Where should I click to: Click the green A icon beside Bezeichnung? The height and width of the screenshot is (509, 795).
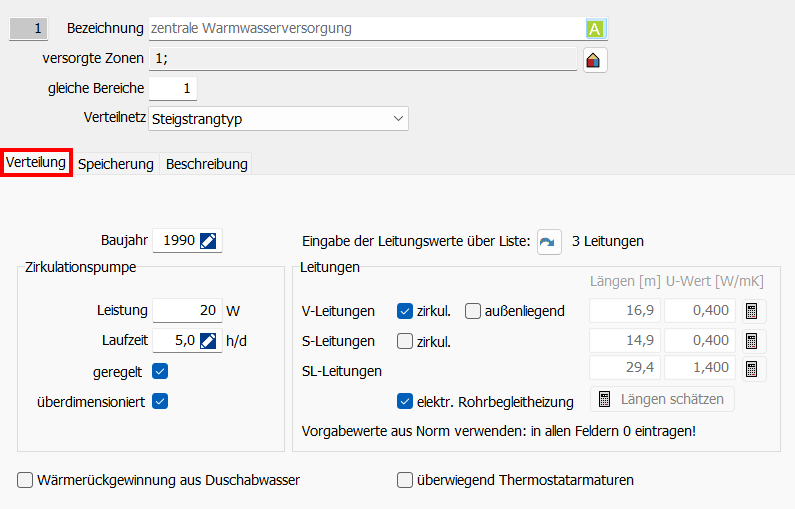pyautogui.click(x=595, y=29)
